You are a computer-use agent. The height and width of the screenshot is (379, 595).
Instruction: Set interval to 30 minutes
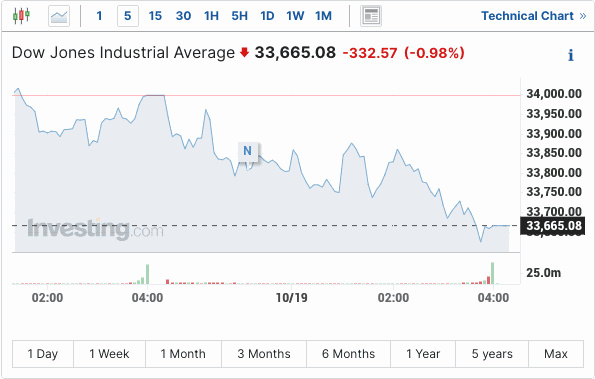[183, 16]
